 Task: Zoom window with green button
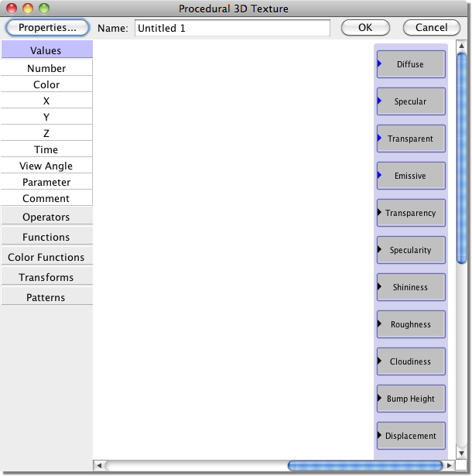pyautogui.click(x=44, y=9)
